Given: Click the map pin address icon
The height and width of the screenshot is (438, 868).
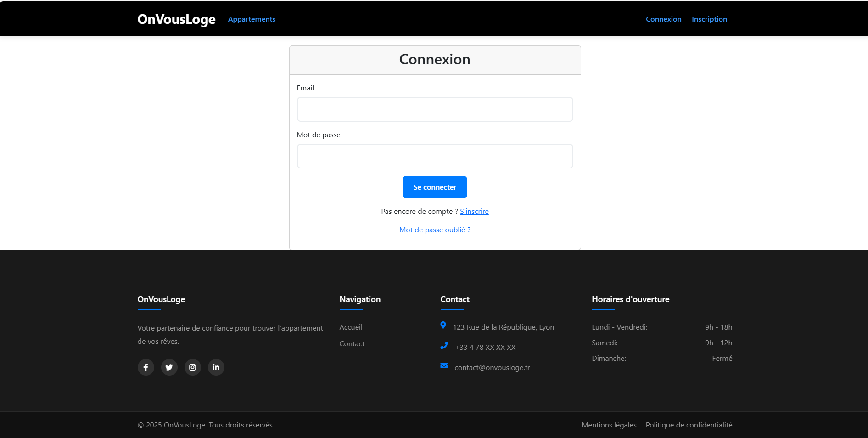Looking at the screenshot, I should click(443, 326).
